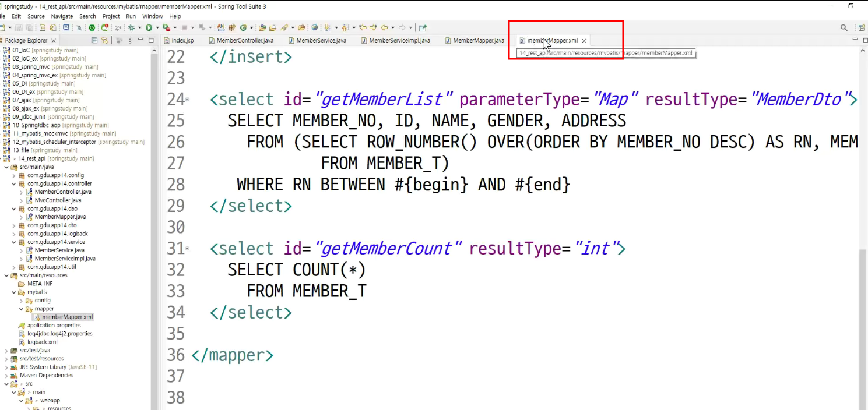The width and height of the screenshot is (868, 410).
Task: Expand the Maven Dependencies node
Action: tap(6, 376)
